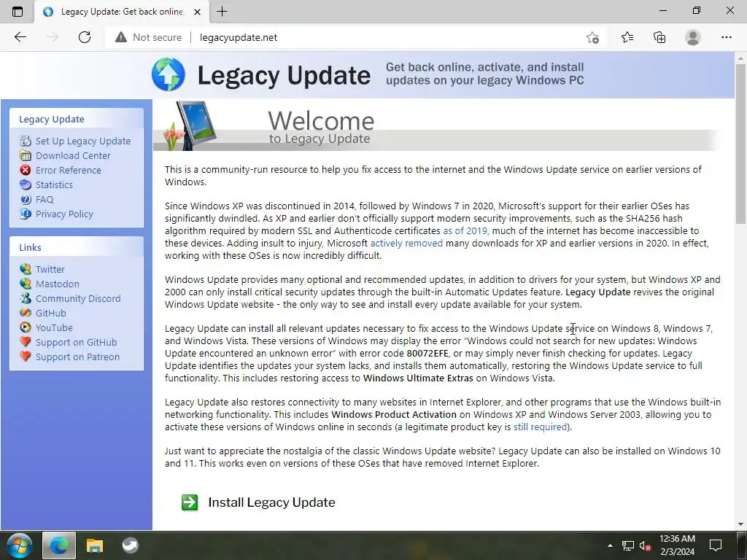
Task: Close the Legacy Update tab
Action: point(197,12)
